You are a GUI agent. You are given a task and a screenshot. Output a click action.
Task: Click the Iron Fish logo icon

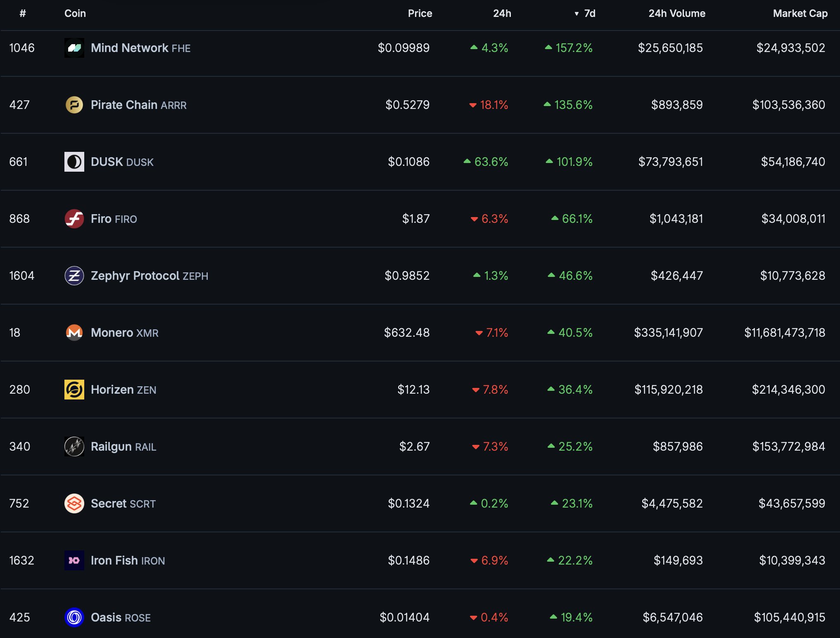tap(74, 560)
